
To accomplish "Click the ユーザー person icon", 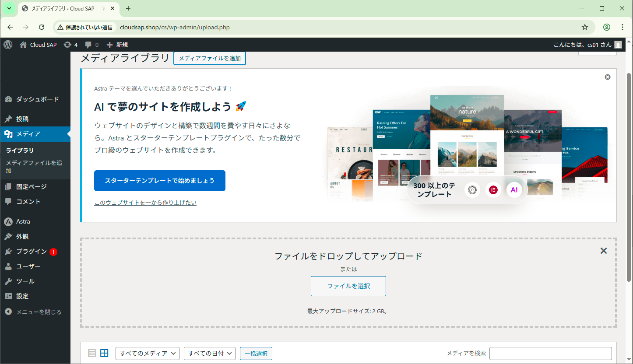I will pyautogui.click(x=8, y=266).
